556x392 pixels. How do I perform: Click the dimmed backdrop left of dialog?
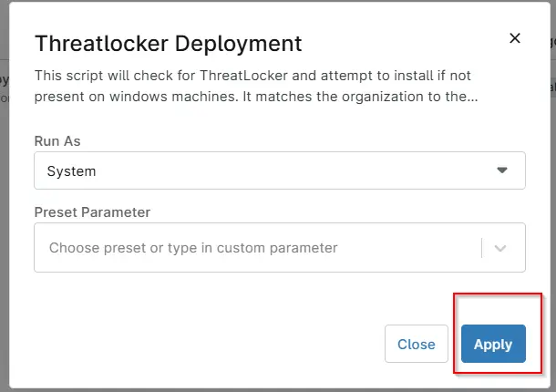pyautogui.click(x=4, y=212)
